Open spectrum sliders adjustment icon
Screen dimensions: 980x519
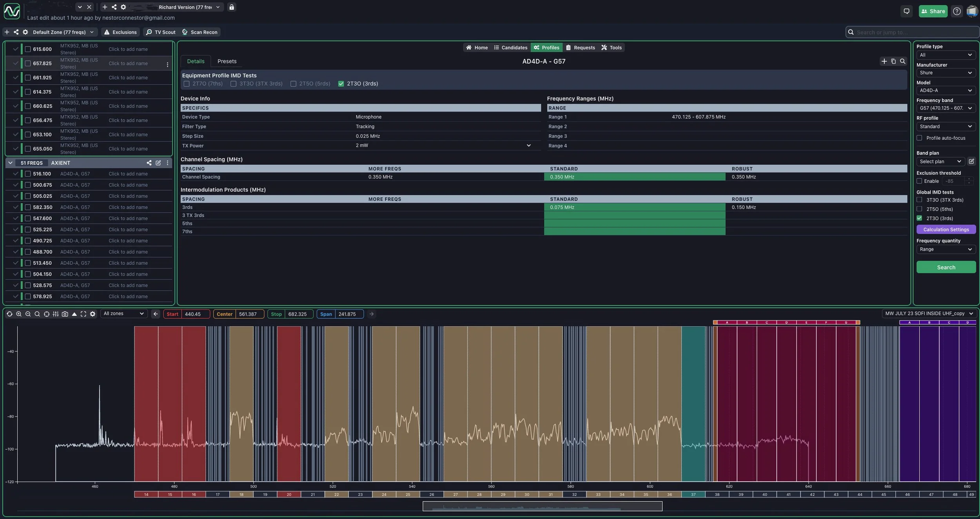tap(56, 314)
